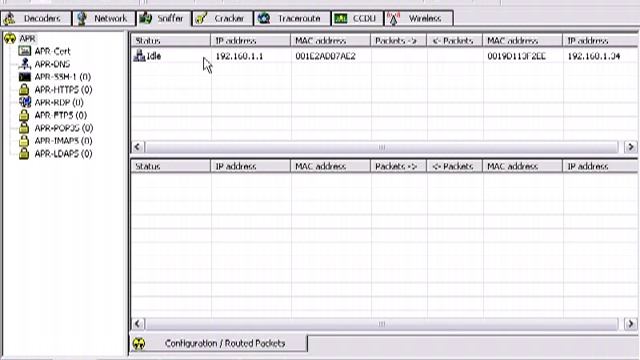Screen dimensions: 640x360
Task: Click the APR-HTTPS padlock icon
Action: click(x=24, y=89)
